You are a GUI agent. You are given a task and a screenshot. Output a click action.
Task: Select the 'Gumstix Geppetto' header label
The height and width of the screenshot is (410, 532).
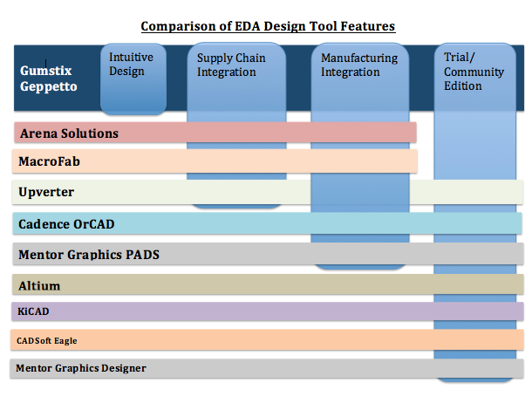(49, 79)
